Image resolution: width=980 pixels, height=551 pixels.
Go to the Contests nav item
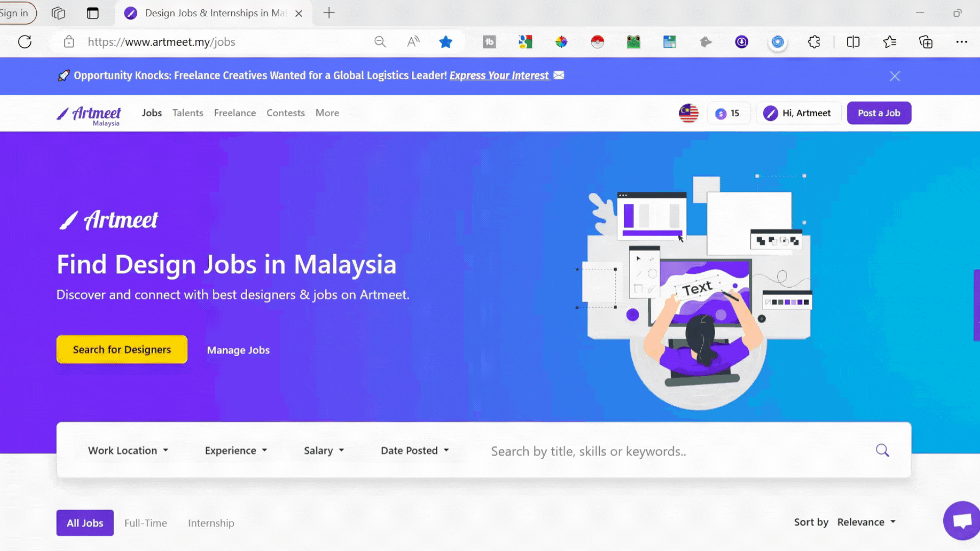pos(285,113)
